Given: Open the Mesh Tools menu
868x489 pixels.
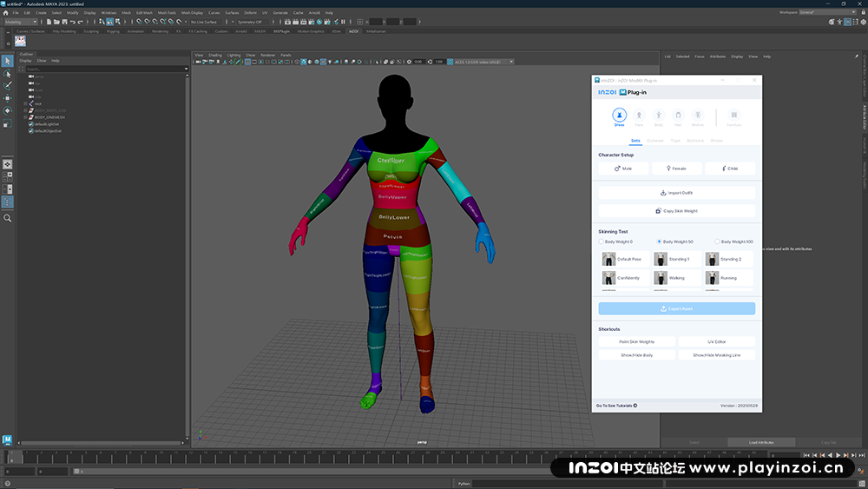Looking at the screenshot, I should click(167, 13).
